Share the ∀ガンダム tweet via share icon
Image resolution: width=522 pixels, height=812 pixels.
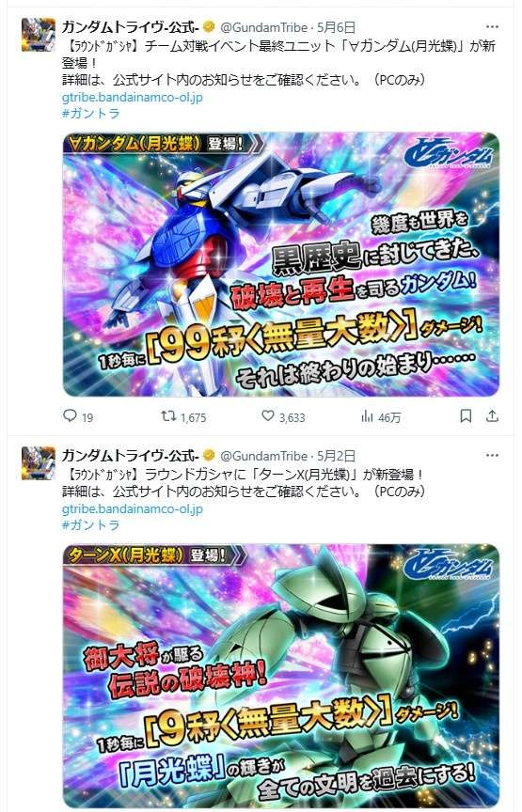tap(493, 415)
